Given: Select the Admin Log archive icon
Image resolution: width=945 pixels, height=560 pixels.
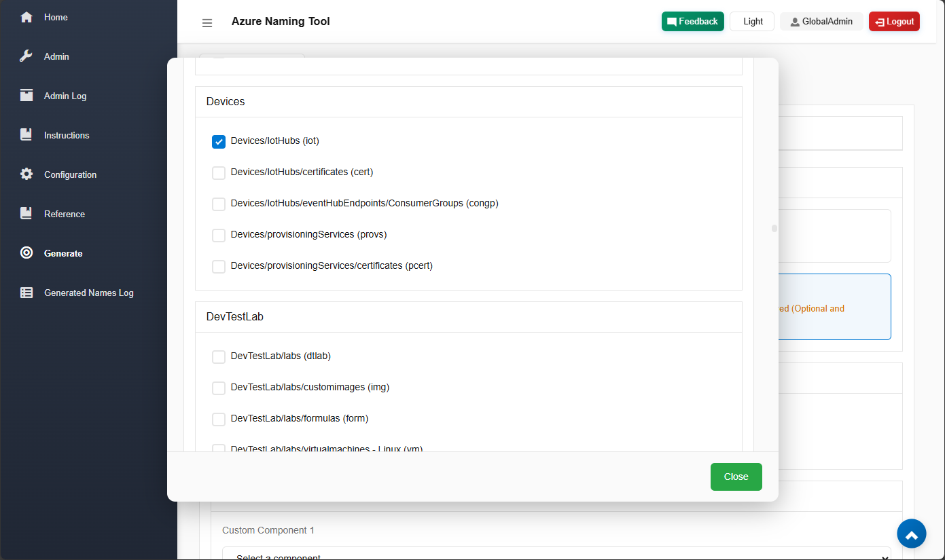Looking at the screenshot, I should click(26, 96).
